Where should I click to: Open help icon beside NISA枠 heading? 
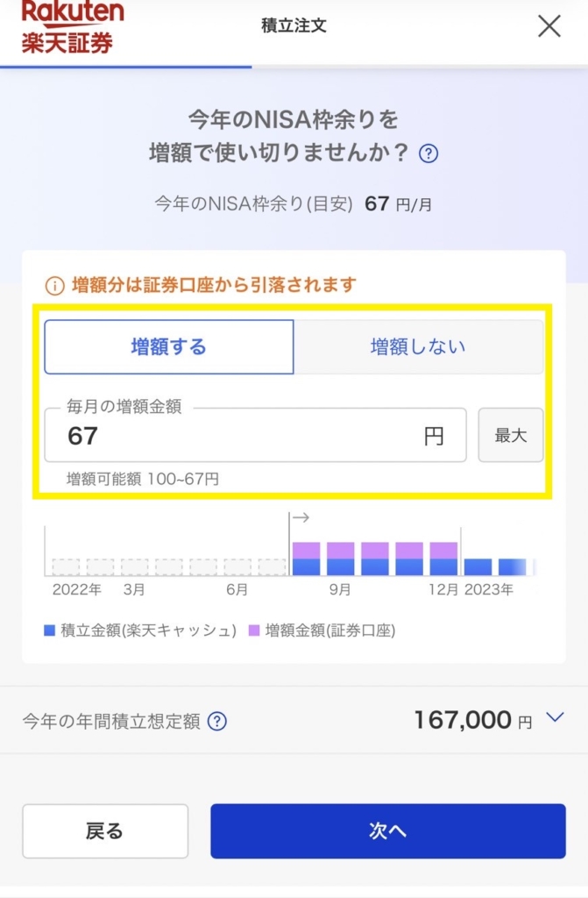click(x=429, y=153)
